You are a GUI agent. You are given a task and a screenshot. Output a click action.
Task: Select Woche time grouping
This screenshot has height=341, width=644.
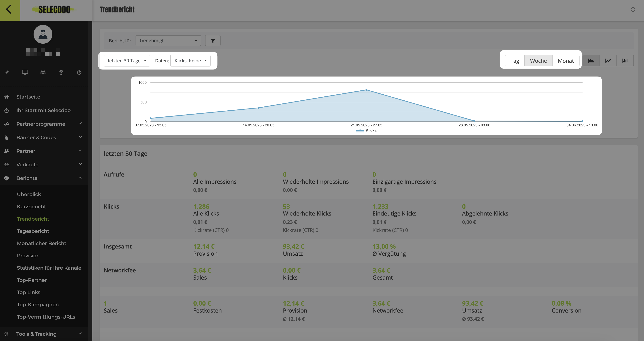coord(538,61)
